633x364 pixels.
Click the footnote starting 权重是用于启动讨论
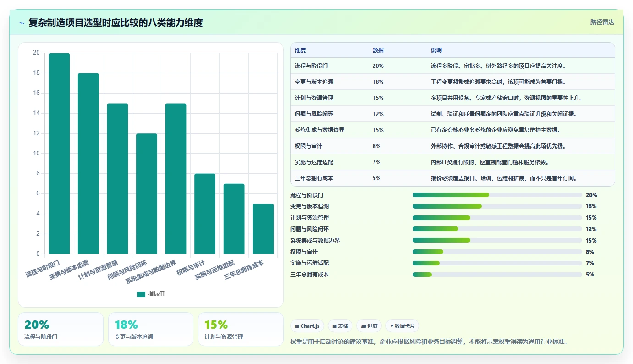(429, 342)
